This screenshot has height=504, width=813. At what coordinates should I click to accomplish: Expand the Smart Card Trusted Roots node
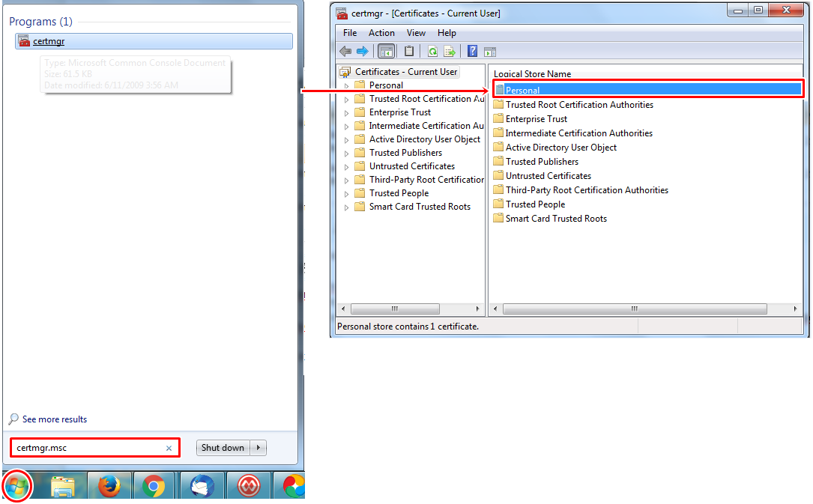tap(347, 207)
